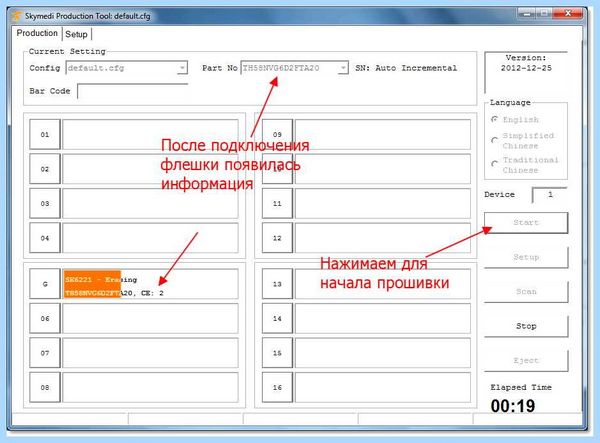Click the Eject button

click(526, 360)
